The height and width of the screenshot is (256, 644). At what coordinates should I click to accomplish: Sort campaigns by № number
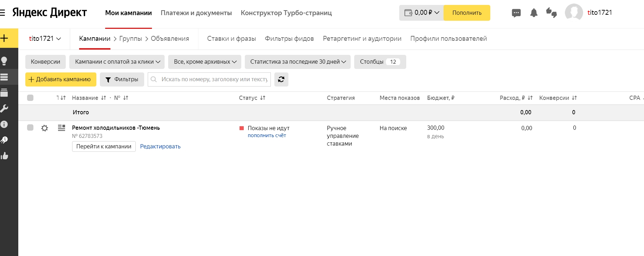[126, 98]
